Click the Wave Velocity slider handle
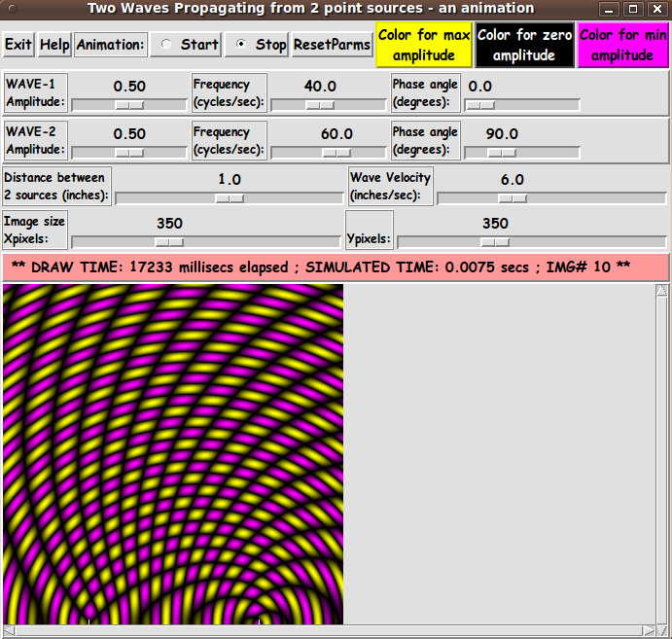Screen dimensions: 672x639 click(x=513, y=198)
